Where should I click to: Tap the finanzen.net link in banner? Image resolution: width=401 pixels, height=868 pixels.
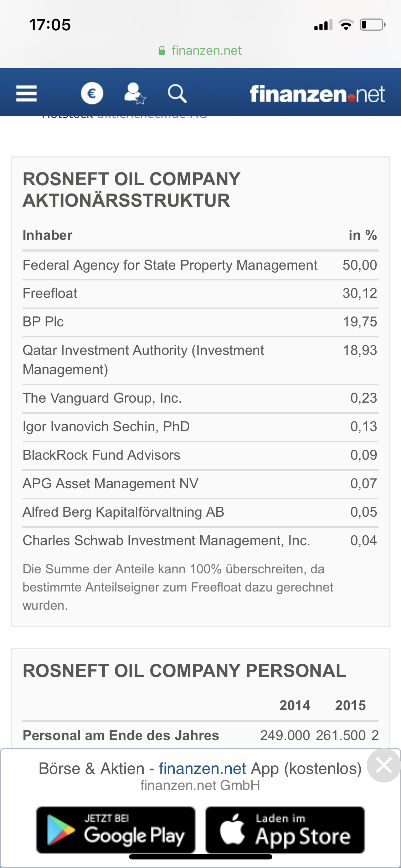pyautogui.click(x=202, y=769)
